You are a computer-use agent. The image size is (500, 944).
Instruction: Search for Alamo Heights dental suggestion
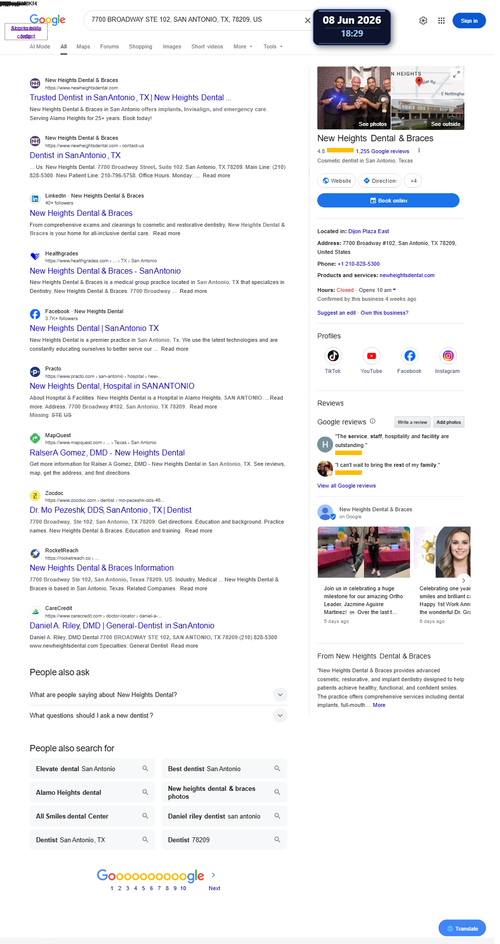[92, 792]
